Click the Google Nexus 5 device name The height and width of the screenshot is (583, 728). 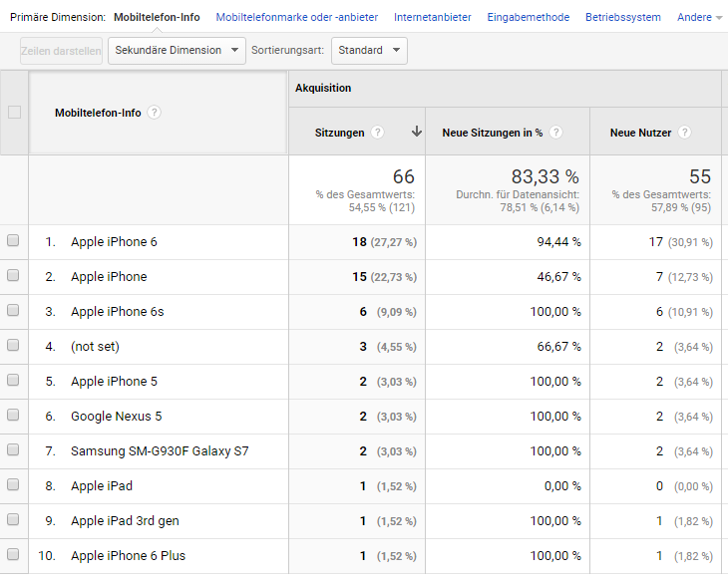(x=116, y=417)
